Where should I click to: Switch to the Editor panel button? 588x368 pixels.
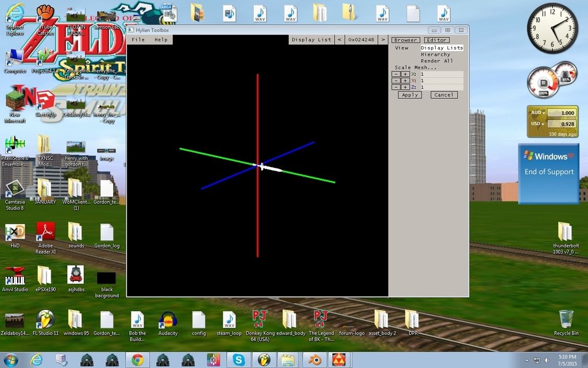[x=436, y=40]
